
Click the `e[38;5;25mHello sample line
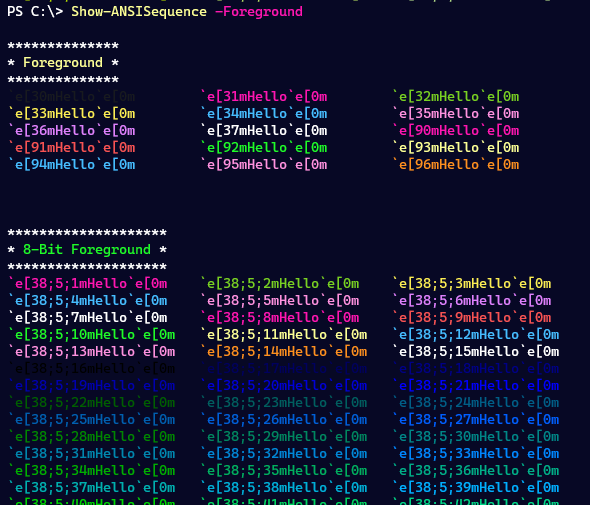coord(91,420)
